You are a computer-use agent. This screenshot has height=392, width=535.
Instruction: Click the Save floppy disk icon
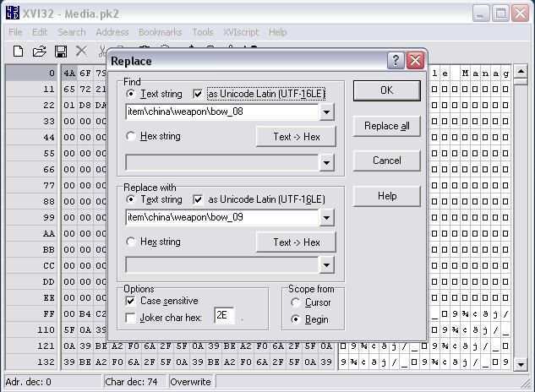pos(61,52)
